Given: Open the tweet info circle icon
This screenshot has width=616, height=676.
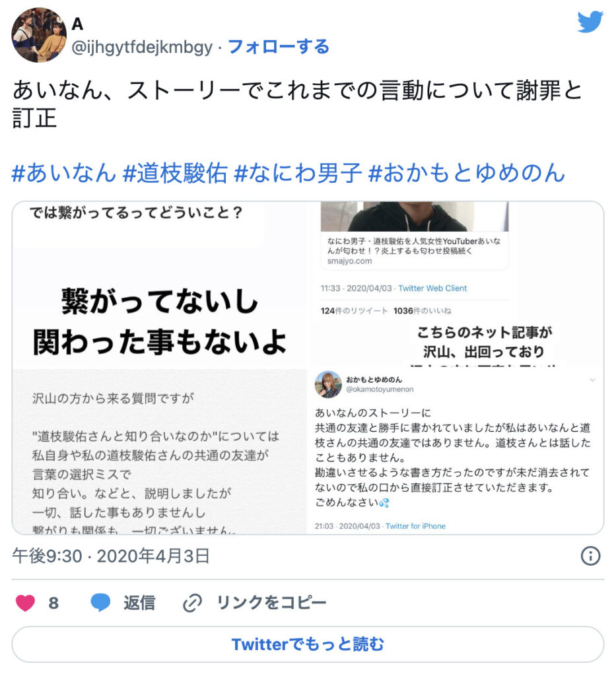Looking at the screenshot, I should (x=590, y=556).
